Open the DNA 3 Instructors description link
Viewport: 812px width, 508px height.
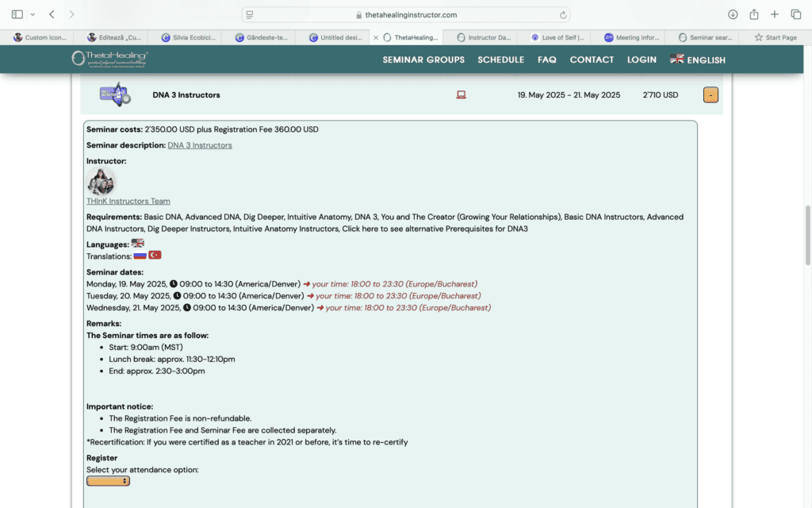(200, 145)
